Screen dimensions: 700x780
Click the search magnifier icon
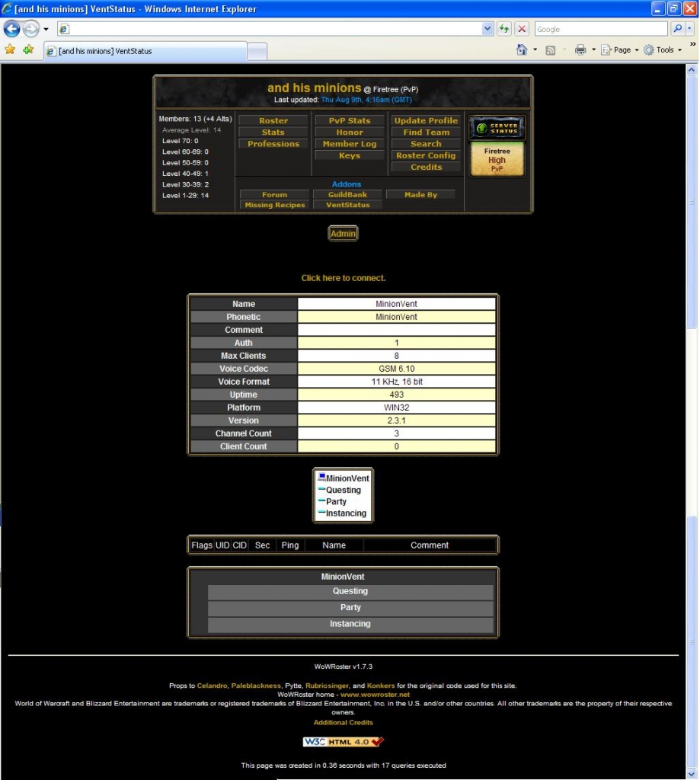click(x=677, y=29)
